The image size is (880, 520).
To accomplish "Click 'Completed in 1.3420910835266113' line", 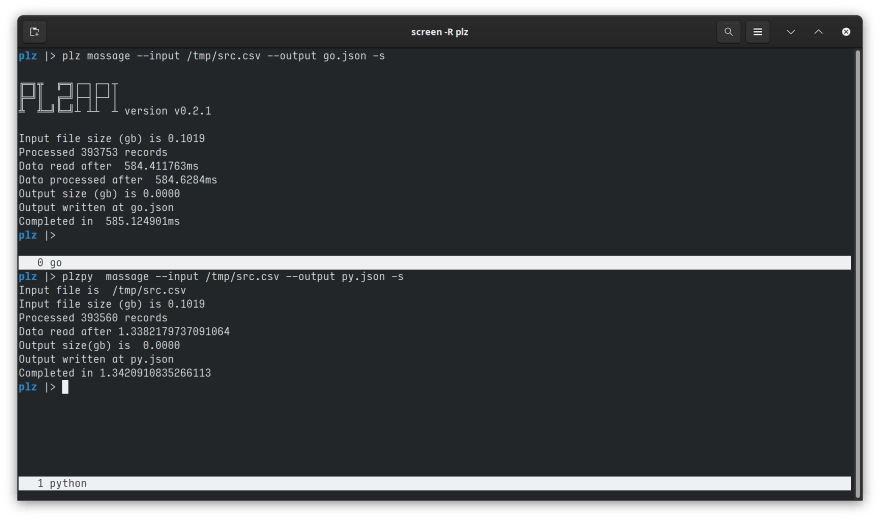I will 114,373.
